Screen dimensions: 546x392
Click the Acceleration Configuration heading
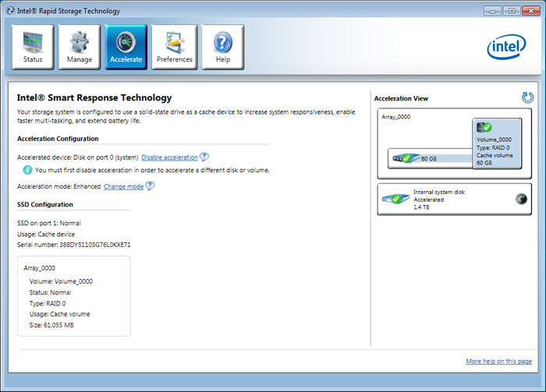click(x=58, y=139)
